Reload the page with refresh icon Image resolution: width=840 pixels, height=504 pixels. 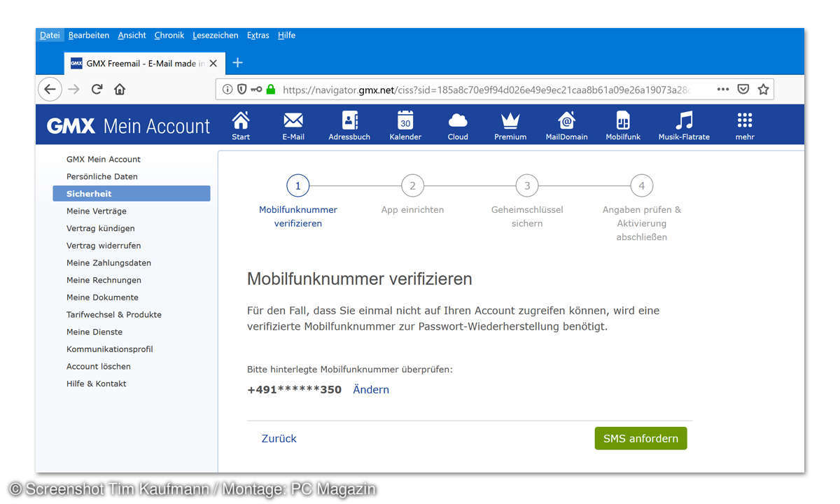coord(97,90)
